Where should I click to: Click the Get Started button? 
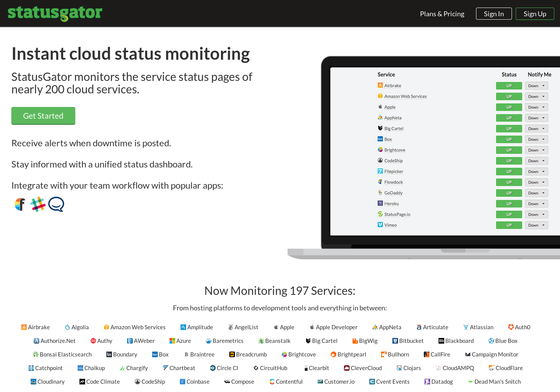[x=43, y=116]
